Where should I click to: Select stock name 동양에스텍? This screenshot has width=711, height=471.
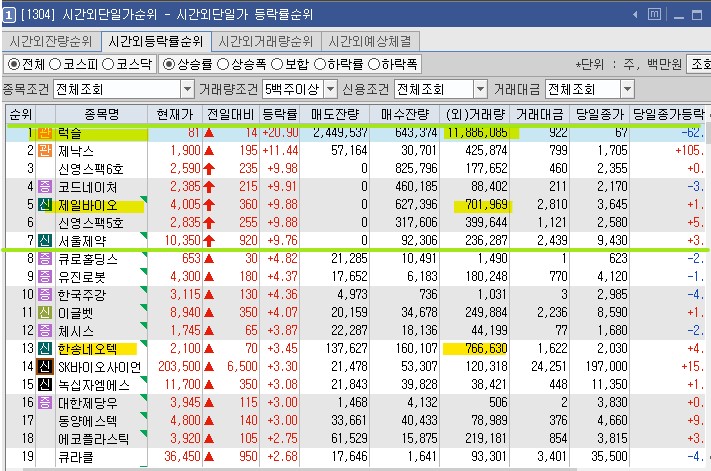click(x=88, y=421)
